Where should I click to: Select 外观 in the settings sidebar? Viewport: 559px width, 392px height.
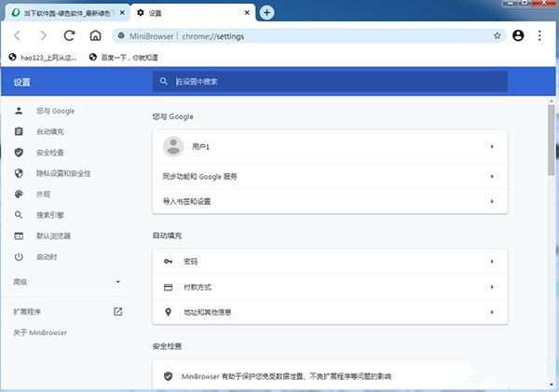tap(44, 194)
